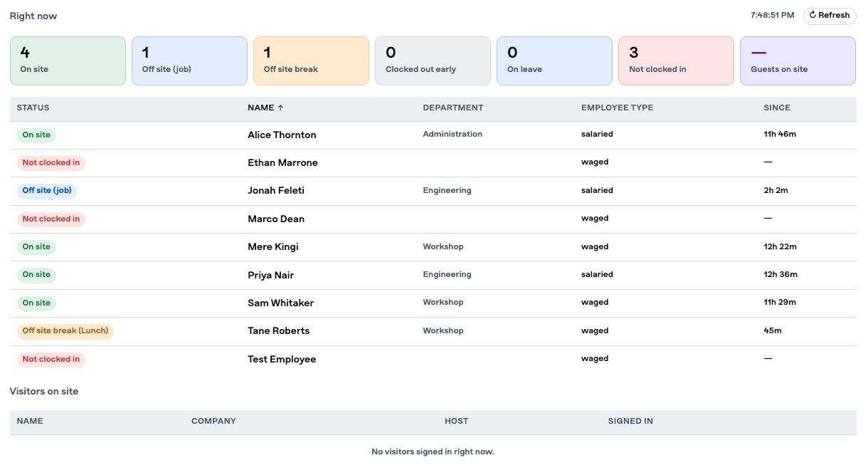The width and height of the screenshot is (868, 475).
Task: Click Priya Nair's On site badge
Action: coord(36,275)
